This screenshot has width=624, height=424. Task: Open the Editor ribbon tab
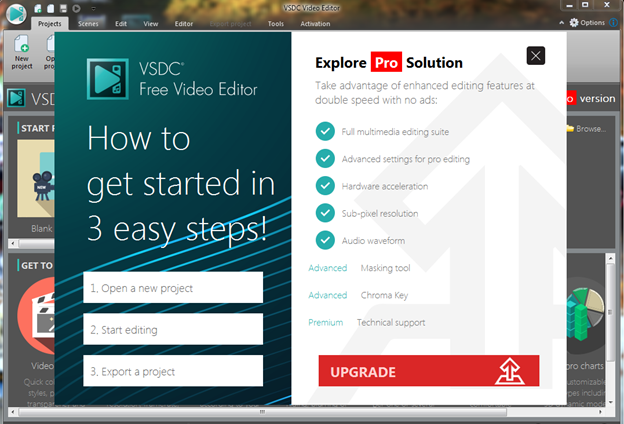pyautogui.click(x=184, y=24)
